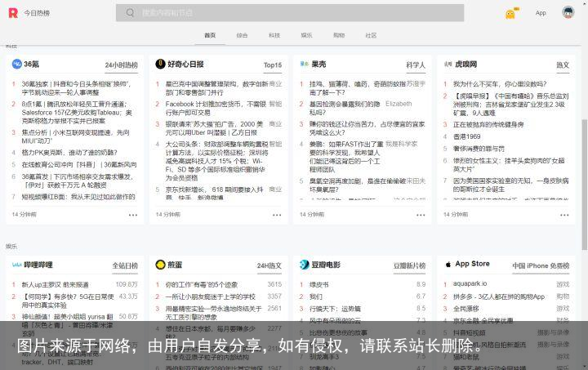Screen dimensions: 588x370
Task: Open the Facebook 计划推加密货币 article
Action: pyautogui.click(x=216, y=108)
